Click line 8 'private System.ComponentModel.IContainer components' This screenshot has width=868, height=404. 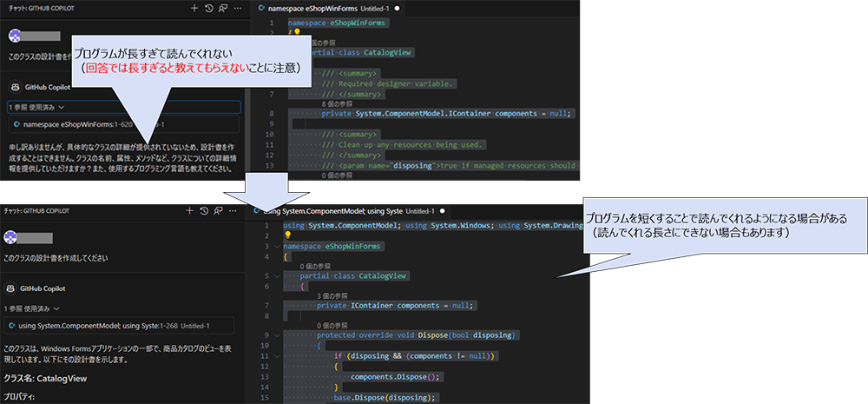(x=445, y=114)
